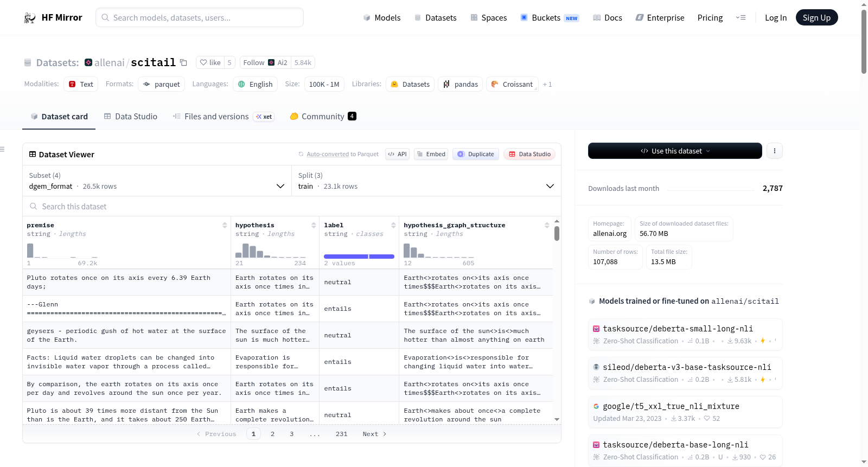The image size is (868, 467).
Task: Open Datasets in the top navigation
Action: (x=436, y=18)
